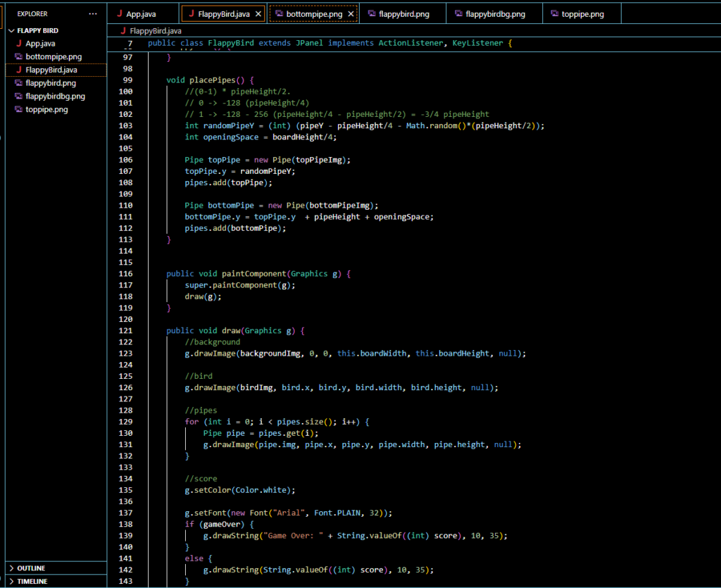Switch to the App.java tab

(x=141, y=13)
